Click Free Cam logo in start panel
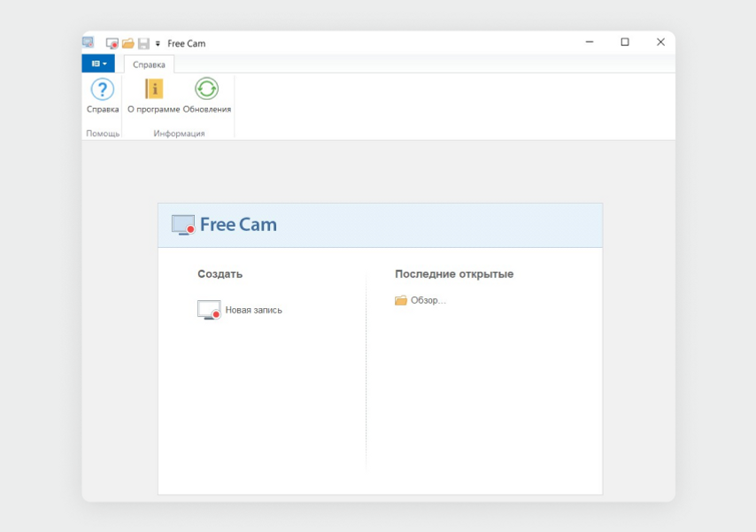 [224, 225]
